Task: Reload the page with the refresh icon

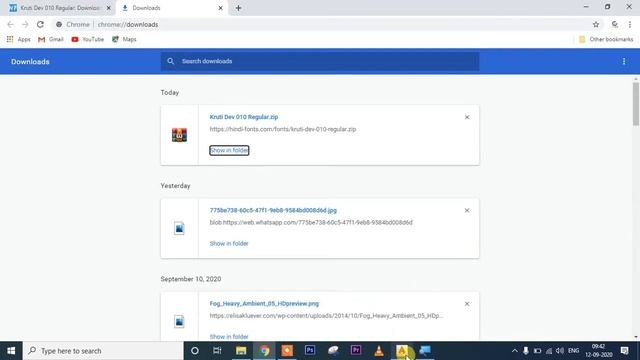Action: pyautogui.click(x=40, y=24)
